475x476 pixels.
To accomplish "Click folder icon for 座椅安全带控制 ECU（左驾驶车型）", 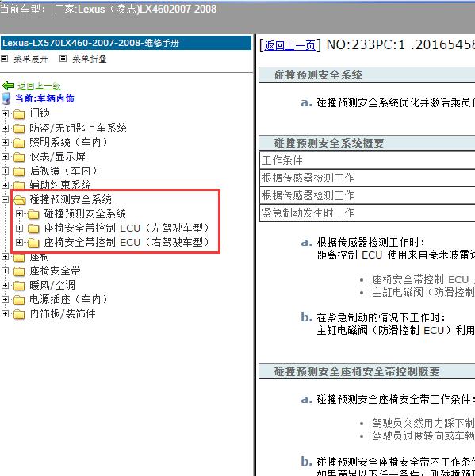I will pyautogui.click(x=33, y=228).
